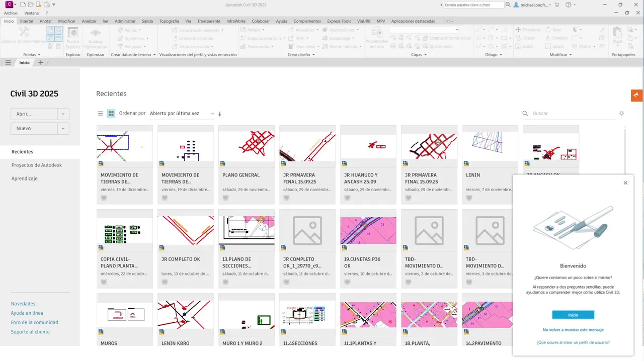Expand the Paletas panel
This screenshot has height=362, width=644.
click(x=32, y=54)
